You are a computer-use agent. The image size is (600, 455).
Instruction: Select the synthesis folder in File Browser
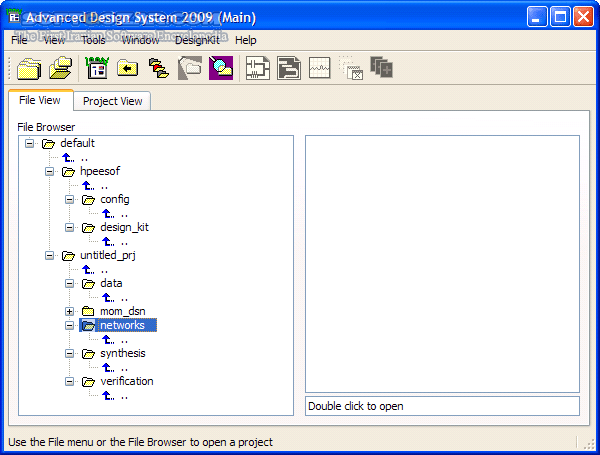tap(122, 353)
